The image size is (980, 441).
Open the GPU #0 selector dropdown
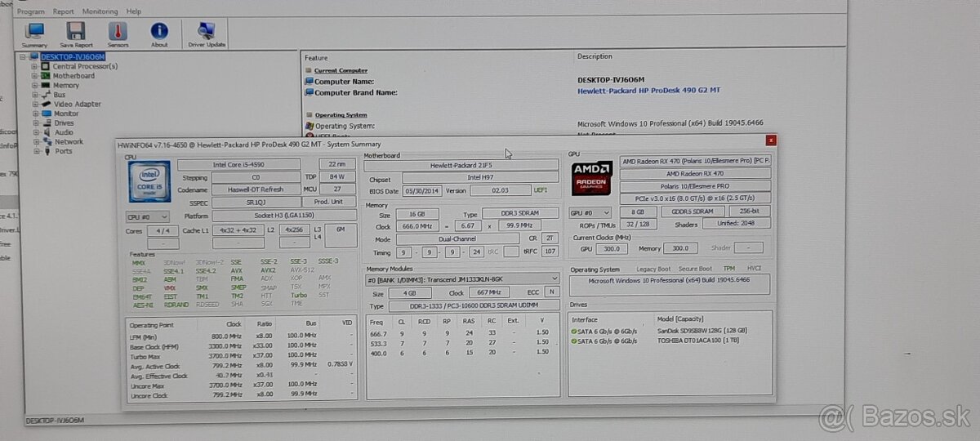point(590,212)
